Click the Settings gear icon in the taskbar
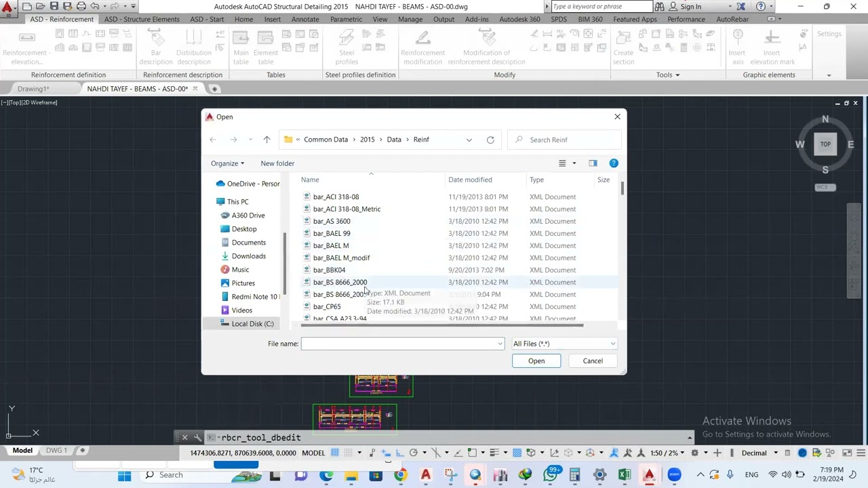Viewport: 868px width, 488px height. pos(599,475)
